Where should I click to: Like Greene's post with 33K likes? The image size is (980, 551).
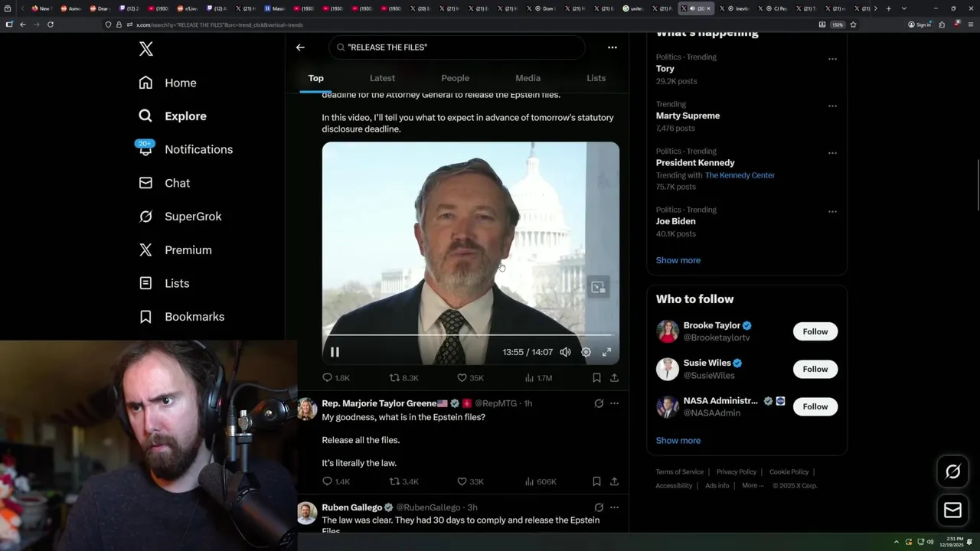point(470,482)
